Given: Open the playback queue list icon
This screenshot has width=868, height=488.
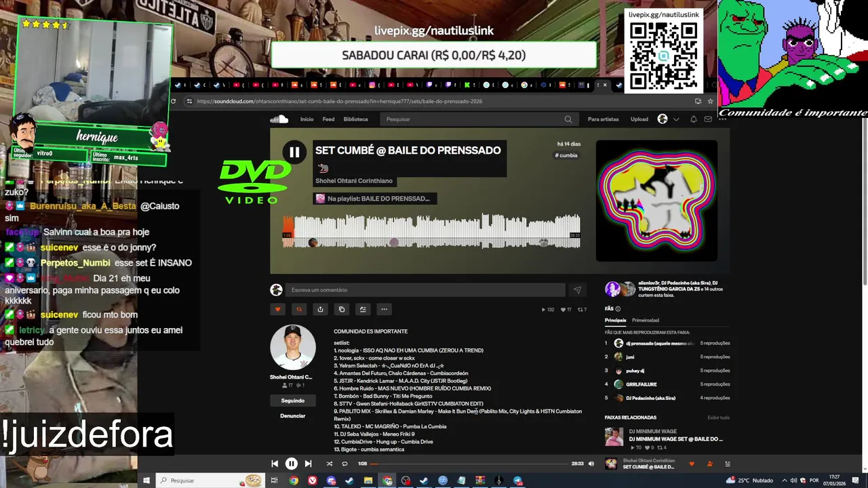Looking at the screenshot, I should tap(728, 464).
